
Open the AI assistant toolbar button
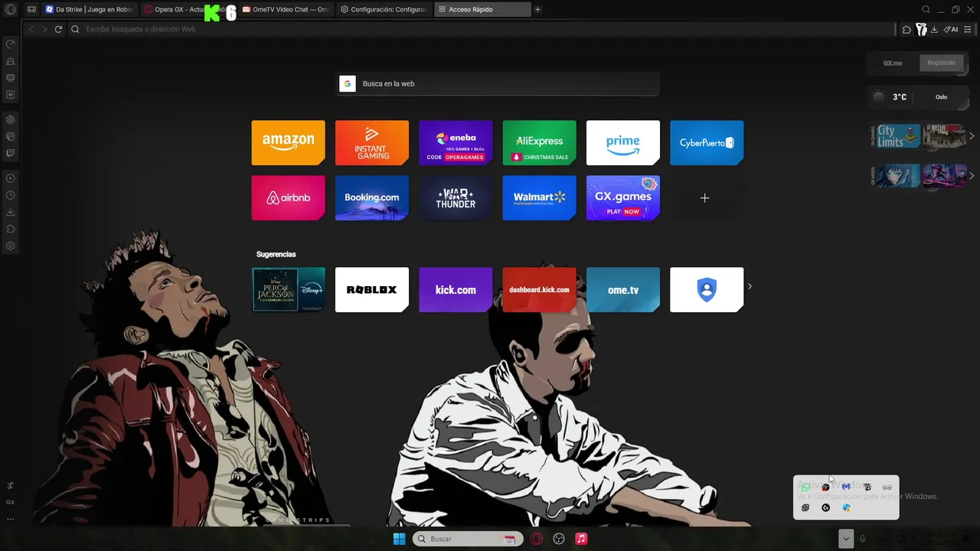[951, 29]
